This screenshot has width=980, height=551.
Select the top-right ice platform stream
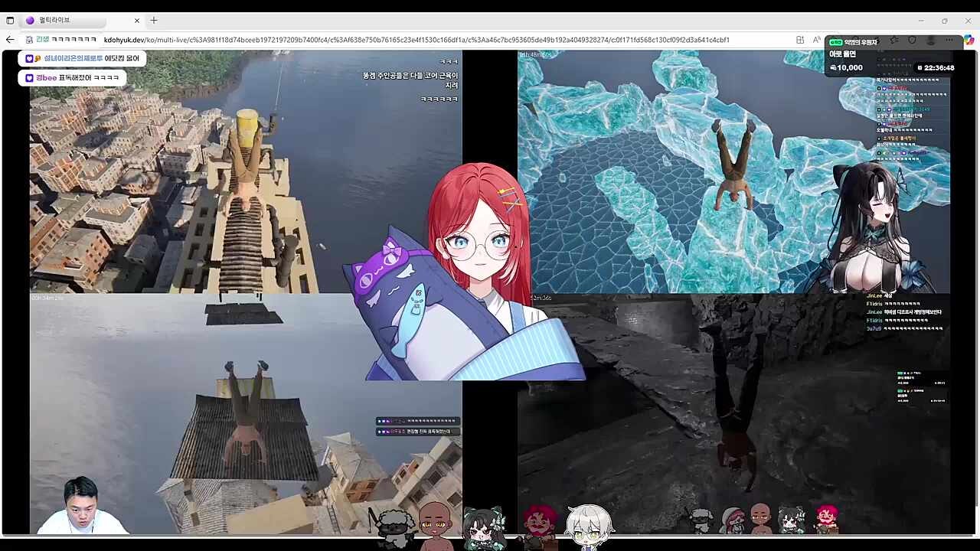pyautogui.click(x=733, y=171)
